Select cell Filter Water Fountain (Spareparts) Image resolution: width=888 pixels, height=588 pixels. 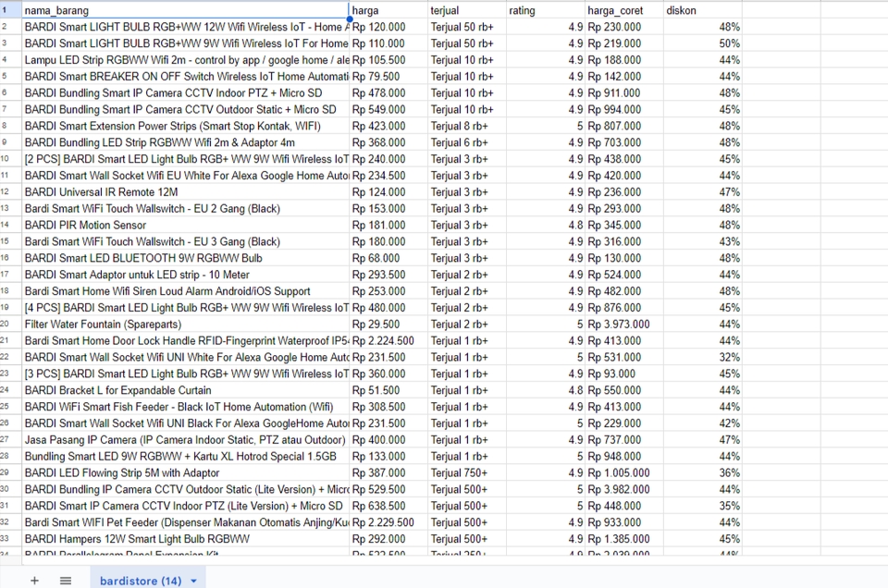(186, 325)
